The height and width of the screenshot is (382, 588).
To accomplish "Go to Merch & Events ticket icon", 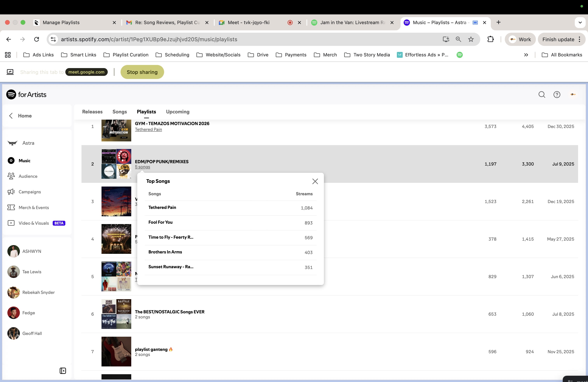I will 11,208.
